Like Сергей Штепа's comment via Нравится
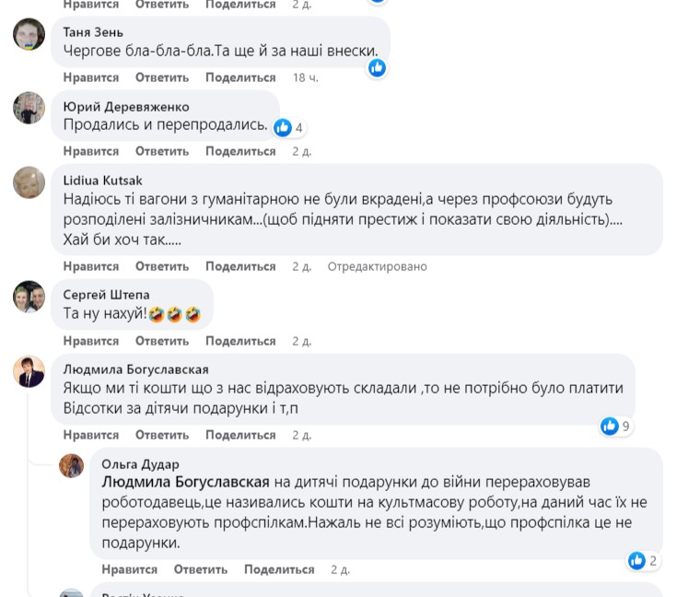The height and width of the screenshot is (597, 700). 91,341
